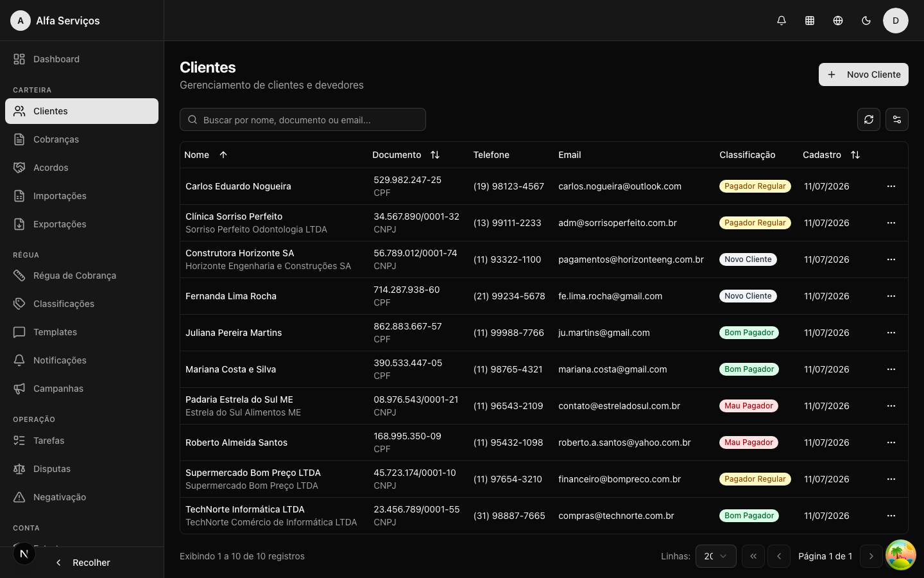Viewport: 924px width, 578px height.
Task: Open the Linhas rows-per-page dropdown
Action: tap(715, 556)
